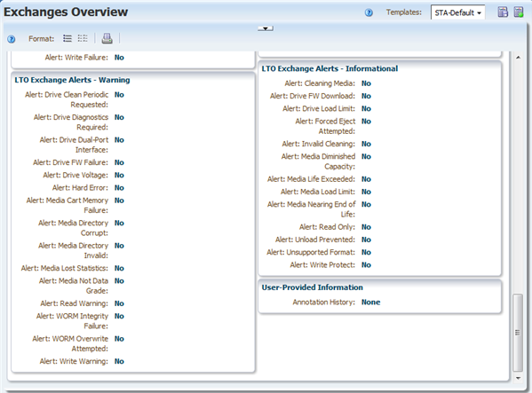Click the Alert: Unload Prevented label
The width and height of the screenshot is (532, 393).
pyautogui.click(x=315, y=240)
